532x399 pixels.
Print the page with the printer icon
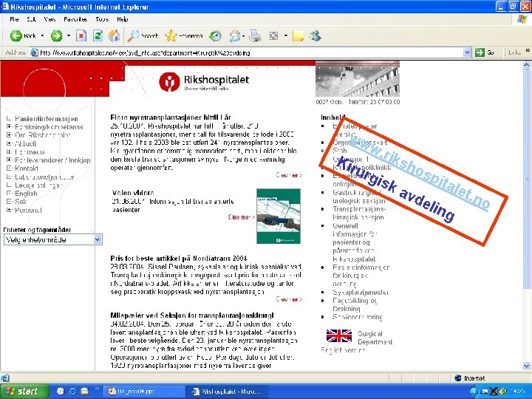[255, 35]
